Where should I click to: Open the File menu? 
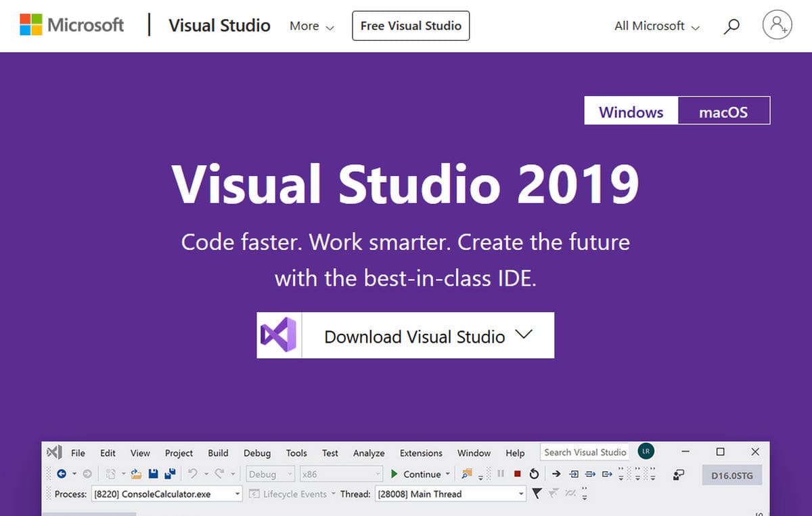point(78,453)
